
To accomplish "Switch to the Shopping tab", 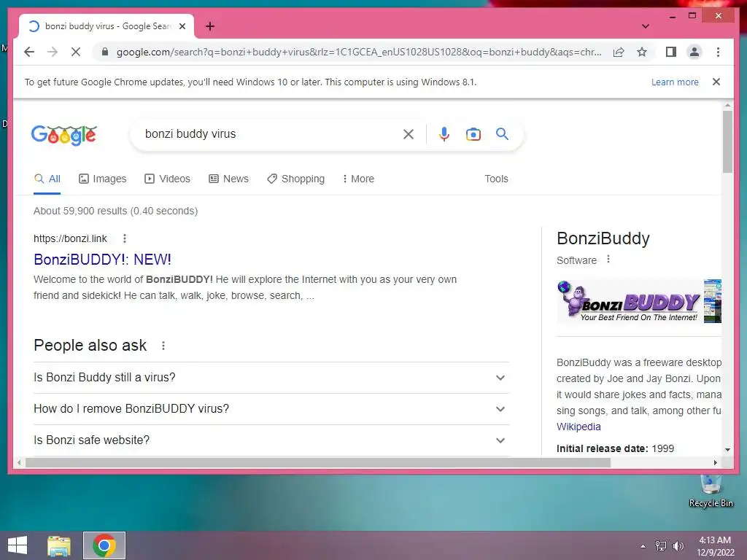I will pyautogui.click(x=296, y=179).
